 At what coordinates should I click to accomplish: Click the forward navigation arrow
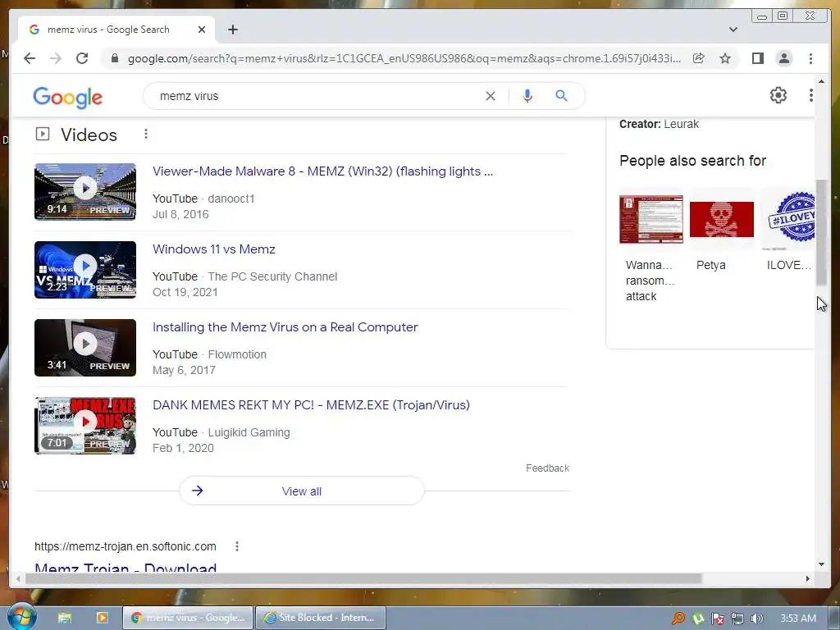[x=56, y=58]
